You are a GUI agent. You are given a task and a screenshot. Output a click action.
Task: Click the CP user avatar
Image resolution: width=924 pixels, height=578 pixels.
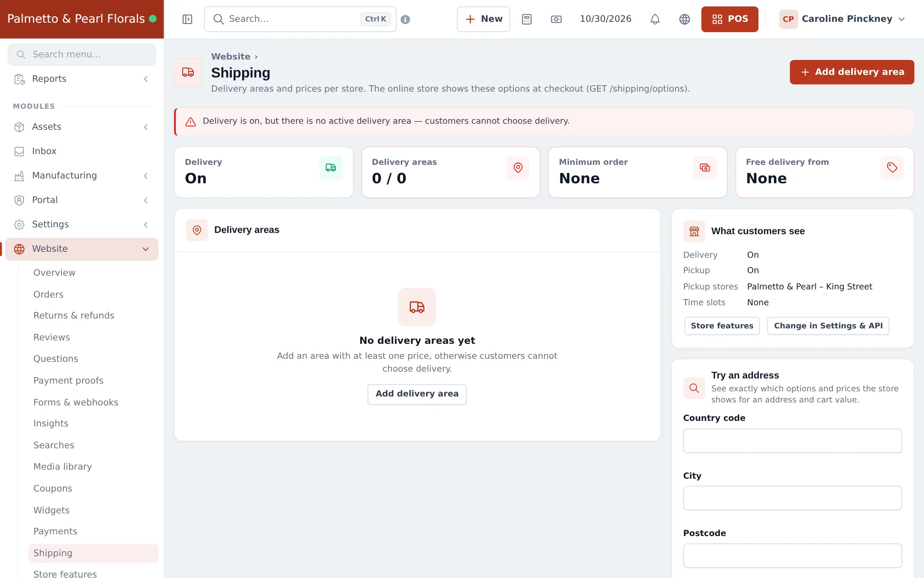pos(788,19)
